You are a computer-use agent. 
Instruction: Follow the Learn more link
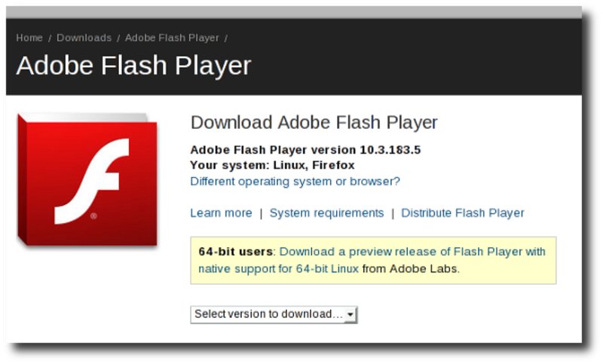[221, 213]
